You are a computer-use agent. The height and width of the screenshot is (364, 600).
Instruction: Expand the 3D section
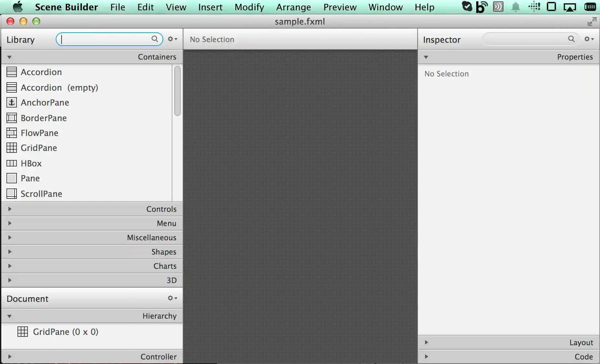[10, 280]
